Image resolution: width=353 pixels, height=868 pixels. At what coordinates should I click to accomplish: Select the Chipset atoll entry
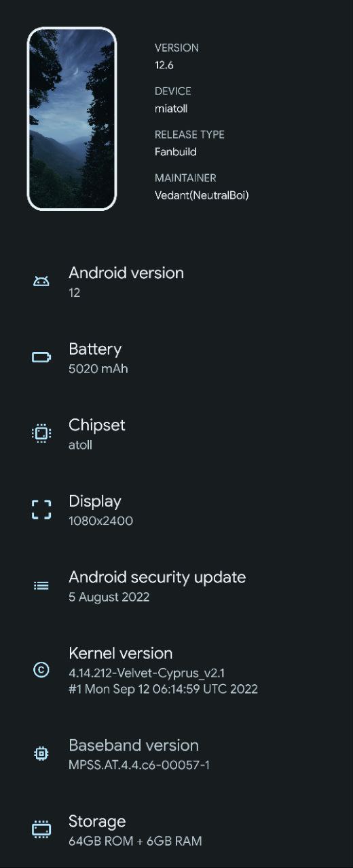(x=176, y=434)
